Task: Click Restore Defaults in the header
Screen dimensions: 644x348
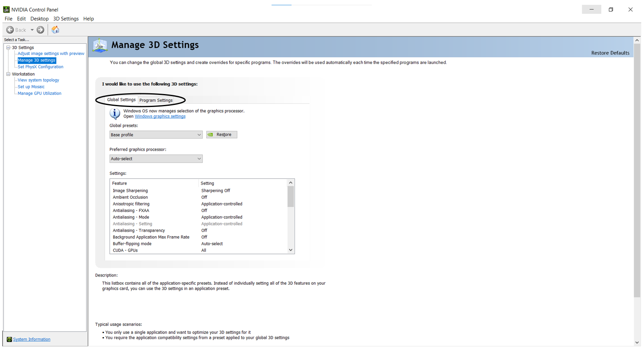Action: pyautogui.click(x=610, y=53)
